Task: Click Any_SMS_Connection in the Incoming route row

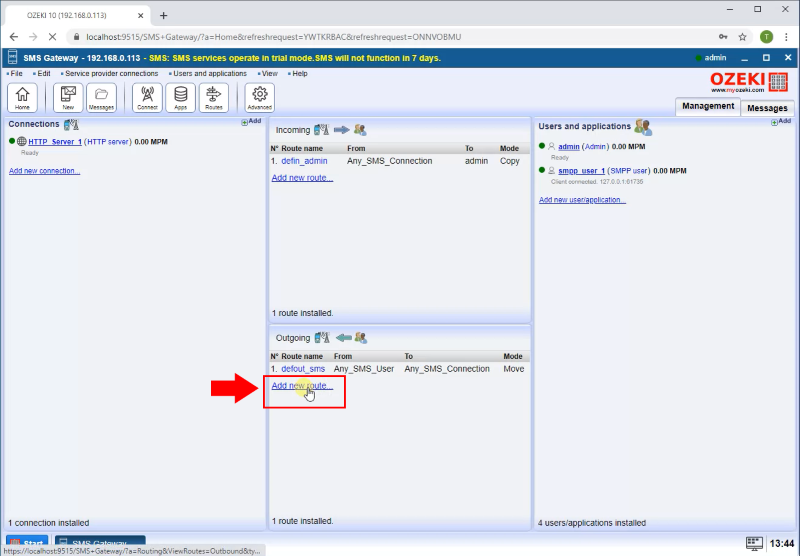Action: pyautogui.click(x=389, y=161)
